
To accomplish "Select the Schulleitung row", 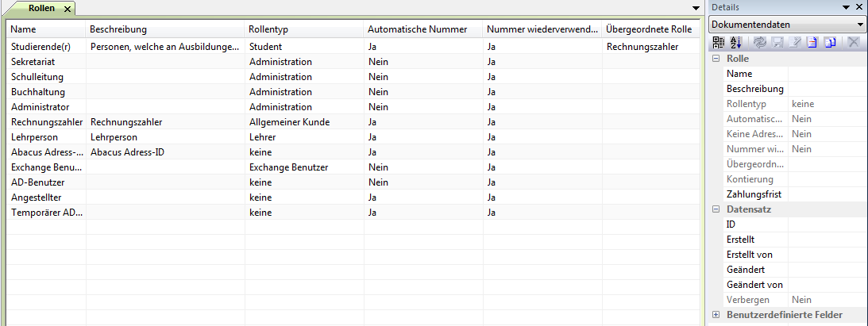I will [37, 77].
